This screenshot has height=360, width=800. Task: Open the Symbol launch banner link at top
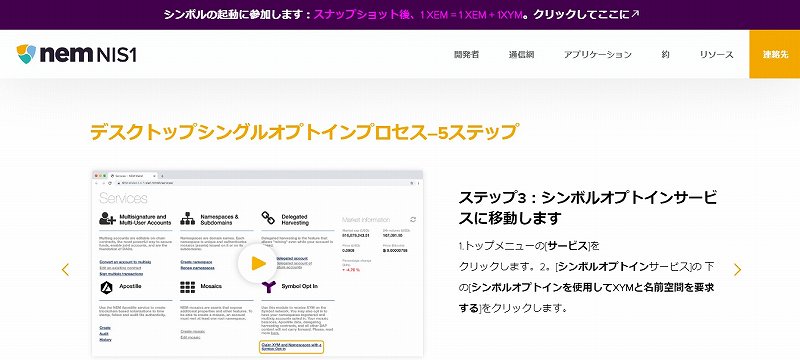401,15
